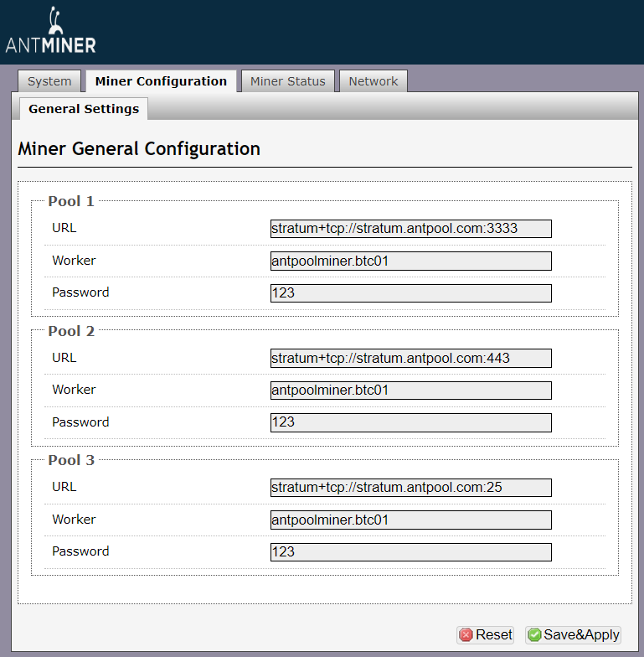Click the Worker label in Pool 2

point(74,390)
